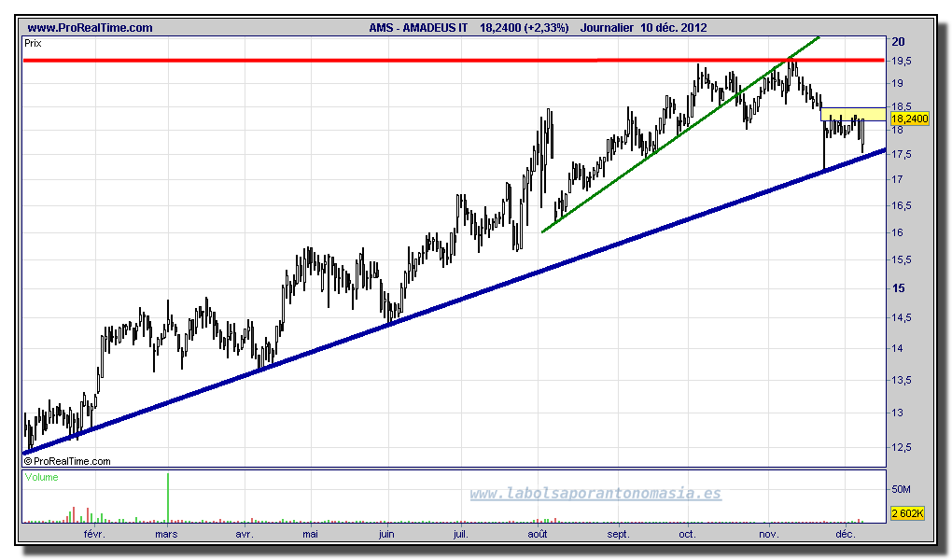Click the 16 price axis label

(x=897, y=232)
